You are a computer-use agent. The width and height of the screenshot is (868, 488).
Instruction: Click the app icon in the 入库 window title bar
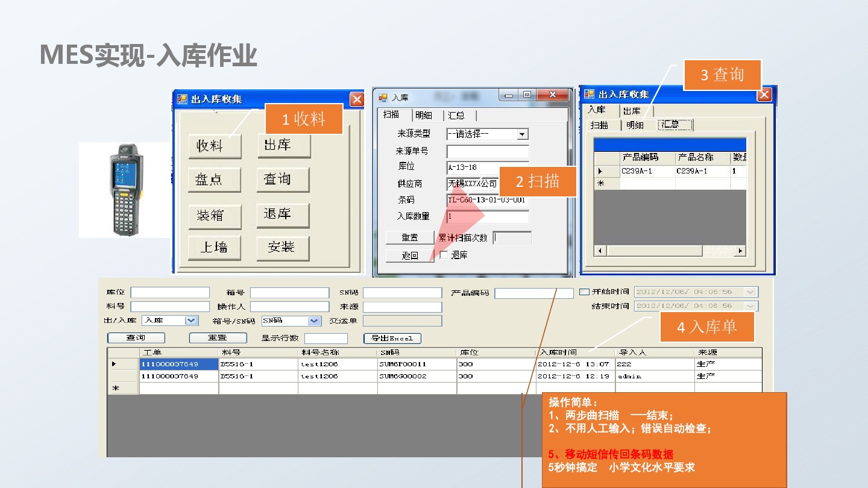[383, 97]
